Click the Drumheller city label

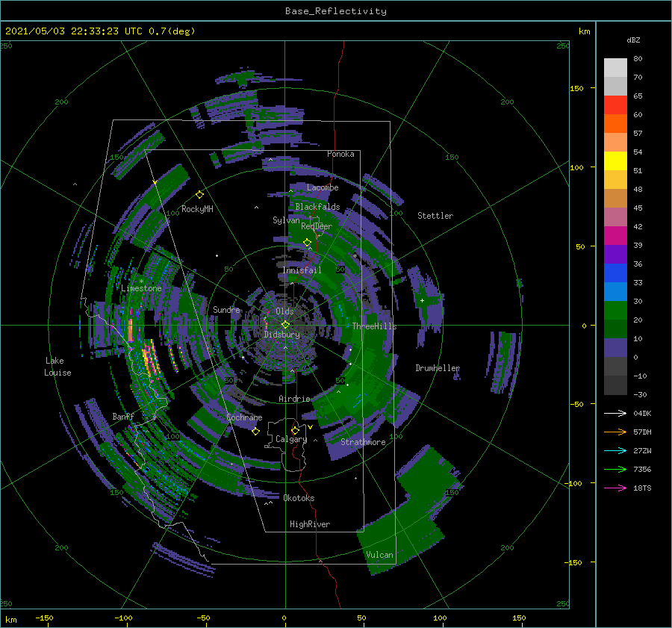click(x=438, y=368)
